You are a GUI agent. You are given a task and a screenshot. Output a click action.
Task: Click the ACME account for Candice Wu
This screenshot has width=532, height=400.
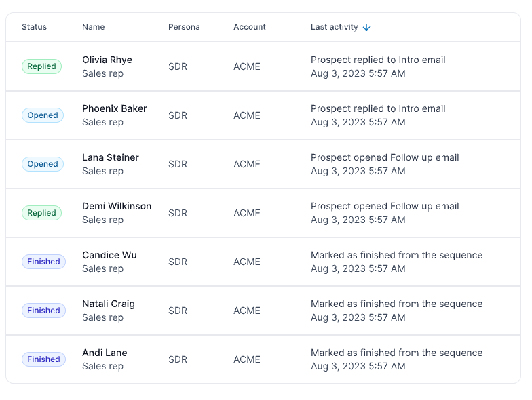coord(247,262)
